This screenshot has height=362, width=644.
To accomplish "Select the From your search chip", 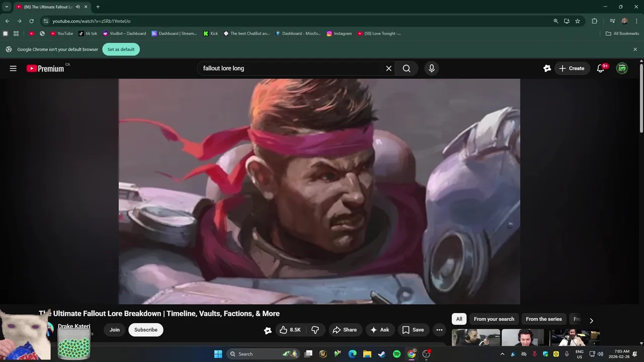I will coord(494,319).
